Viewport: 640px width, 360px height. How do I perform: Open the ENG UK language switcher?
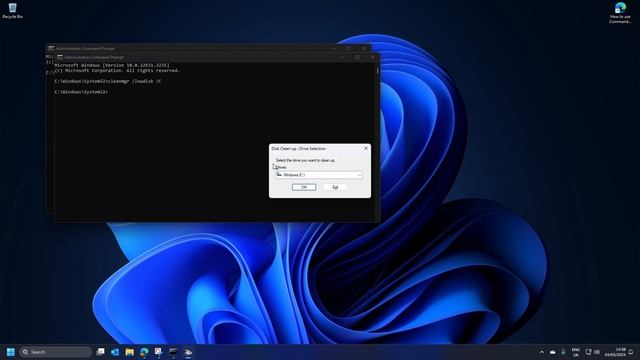576,352
